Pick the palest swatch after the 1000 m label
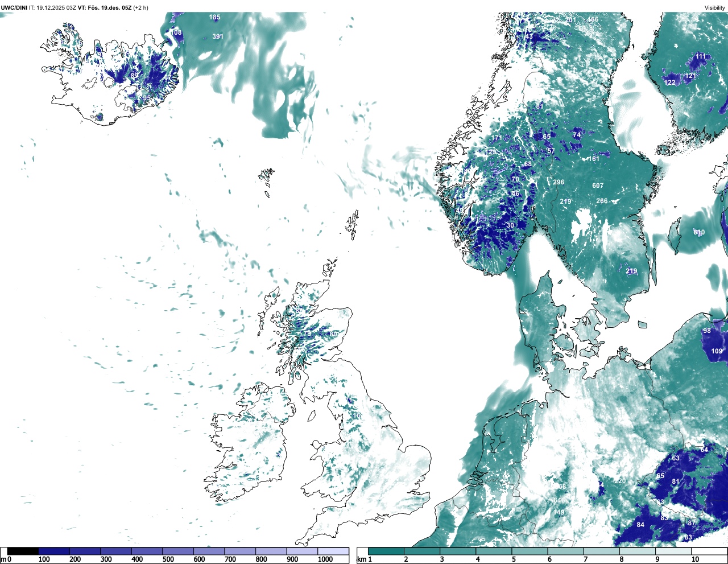 (x=333, y=551)
